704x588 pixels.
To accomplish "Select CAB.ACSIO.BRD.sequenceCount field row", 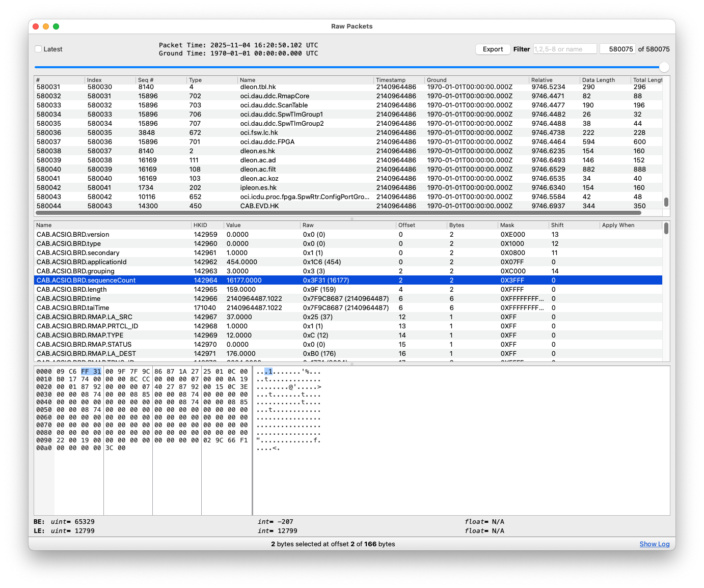I will tap(86, 281).
